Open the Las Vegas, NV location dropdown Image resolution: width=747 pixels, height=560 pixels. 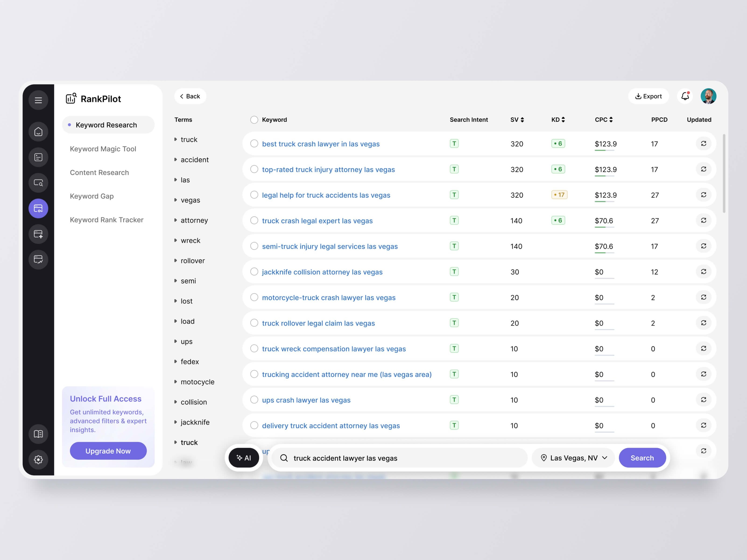click(573, 458)
